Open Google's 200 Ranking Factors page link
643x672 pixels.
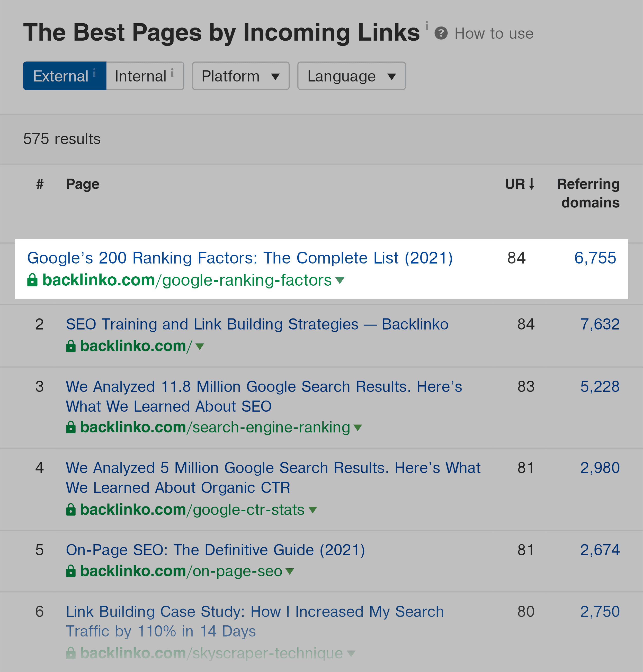(x=240, y=258)
